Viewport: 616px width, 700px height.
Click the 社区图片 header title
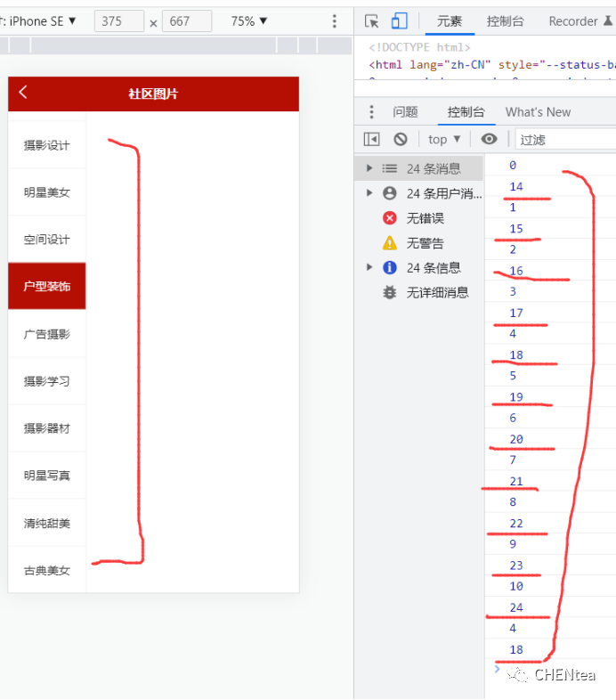[x=153, y=94]
